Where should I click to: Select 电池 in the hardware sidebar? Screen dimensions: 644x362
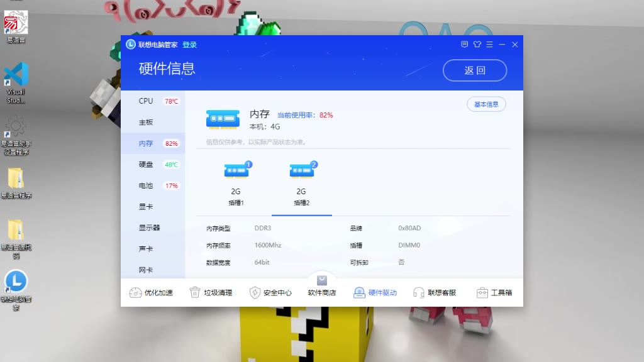[x=153, y=185]
